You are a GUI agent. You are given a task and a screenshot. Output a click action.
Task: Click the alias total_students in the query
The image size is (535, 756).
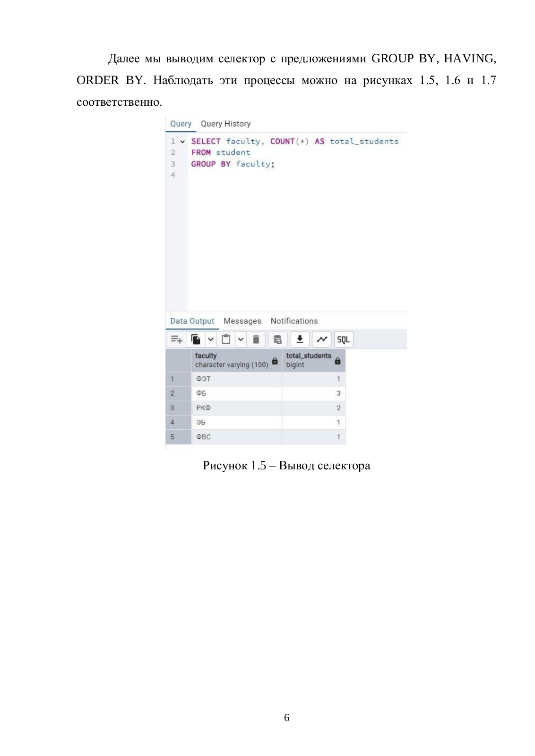[x=364, y=141]
